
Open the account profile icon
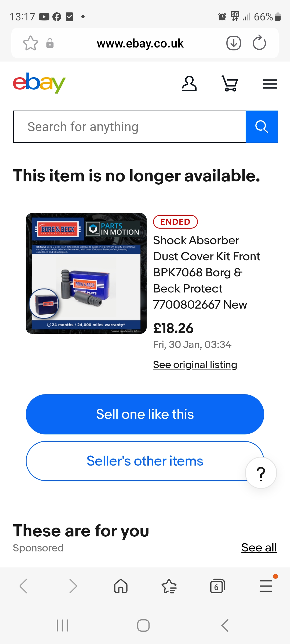click(189, 84)
